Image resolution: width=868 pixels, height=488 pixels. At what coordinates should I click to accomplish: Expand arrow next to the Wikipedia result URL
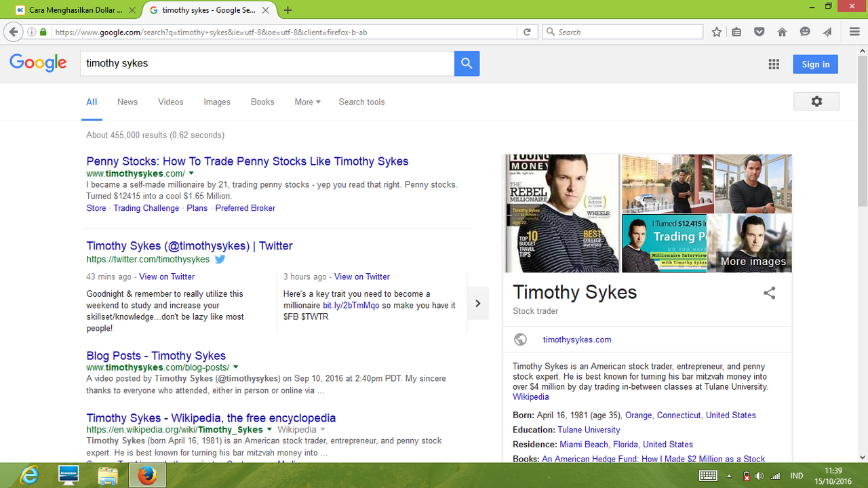(x=269, y=430)
